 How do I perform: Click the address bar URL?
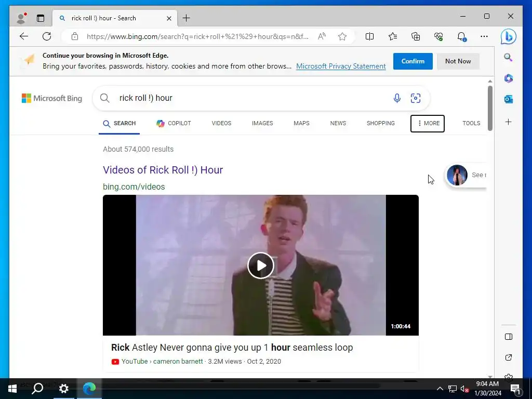point(197,36)
